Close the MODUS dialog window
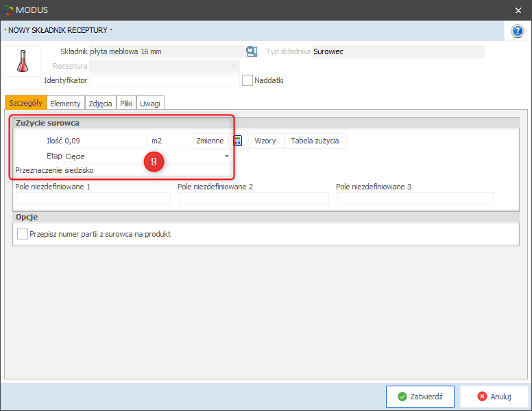The height and width of the screenshot is (411, 532). pyautogui.click(x=518, y=10)
